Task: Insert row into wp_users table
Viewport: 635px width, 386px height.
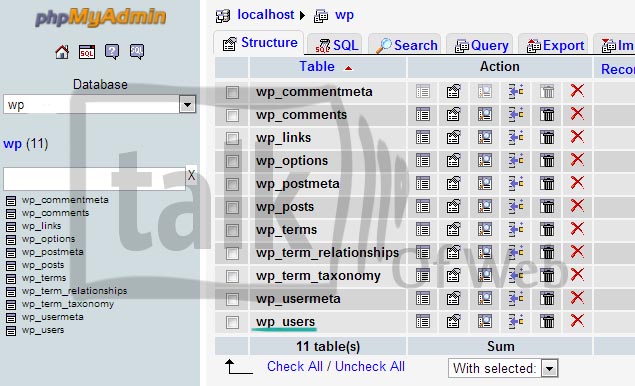Action: (516, 322)
